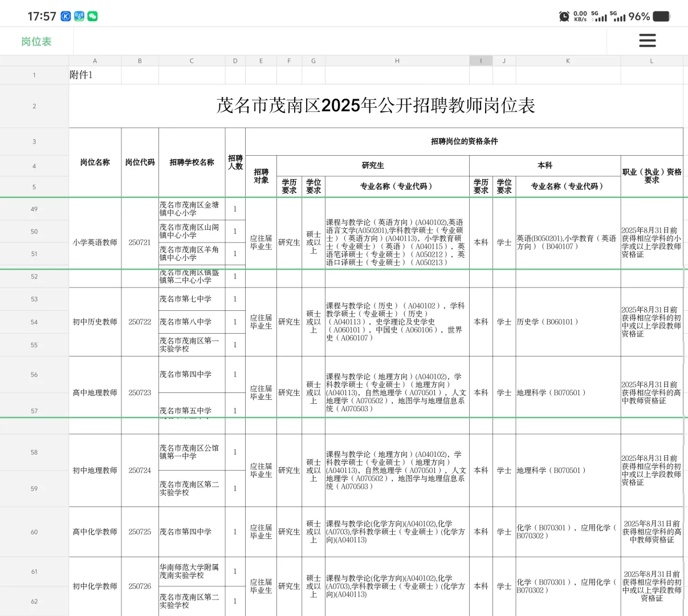Click 英语(B050201),小学教育 major cell
The height and width of the screenshot is (616, 688).
pyautogui.click(x=568, y=242)
